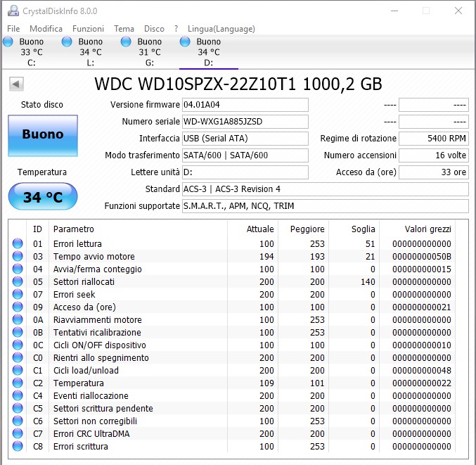Click the Funzioni supportate field
This screenshot has width=476, height=465.
325,206
